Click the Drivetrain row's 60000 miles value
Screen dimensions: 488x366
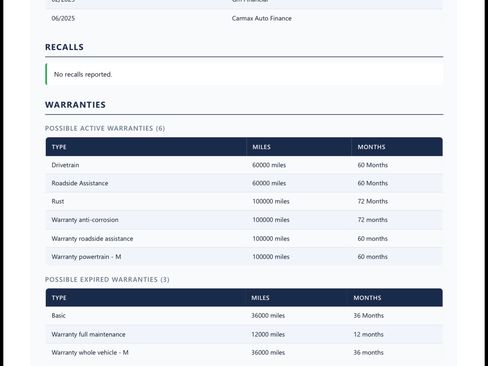click(x=269, y=165)
